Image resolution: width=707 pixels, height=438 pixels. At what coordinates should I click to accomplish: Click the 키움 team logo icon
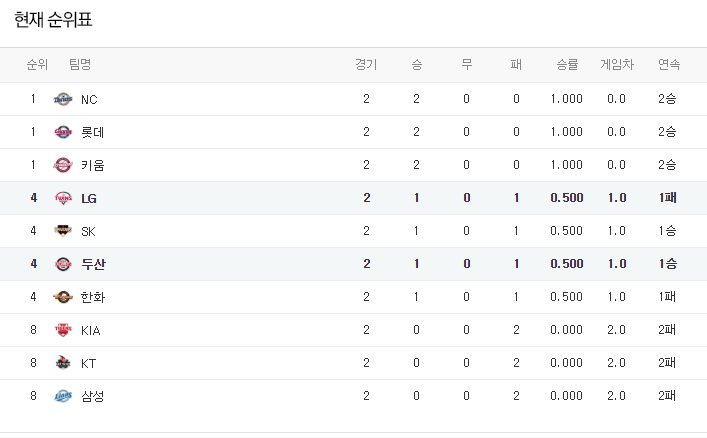click(x=63, y=165)
